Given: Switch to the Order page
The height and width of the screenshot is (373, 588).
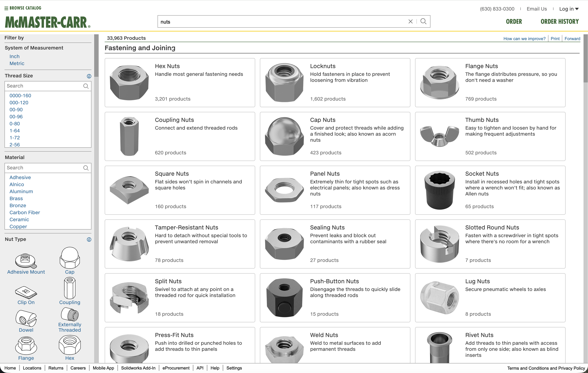Looking at the screenshot, I should 514,21.
